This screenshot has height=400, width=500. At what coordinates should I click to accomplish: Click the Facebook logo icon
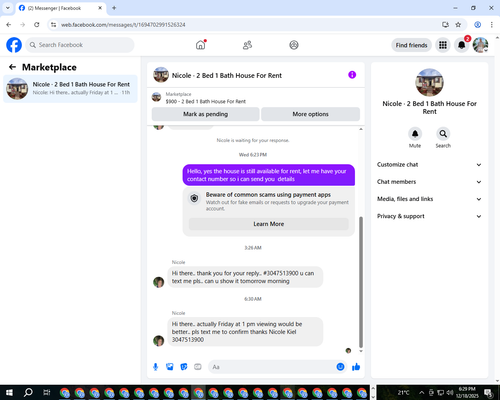14,45
